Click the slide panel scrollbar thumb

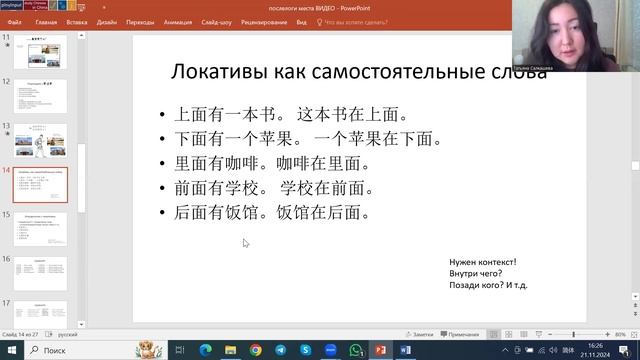click(81, 178)
